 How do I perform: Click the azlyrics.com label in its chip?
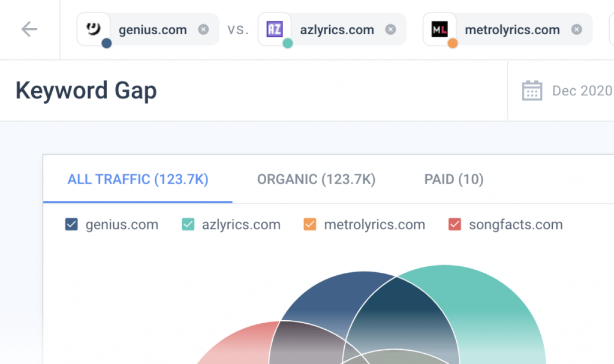coord(337,28)
